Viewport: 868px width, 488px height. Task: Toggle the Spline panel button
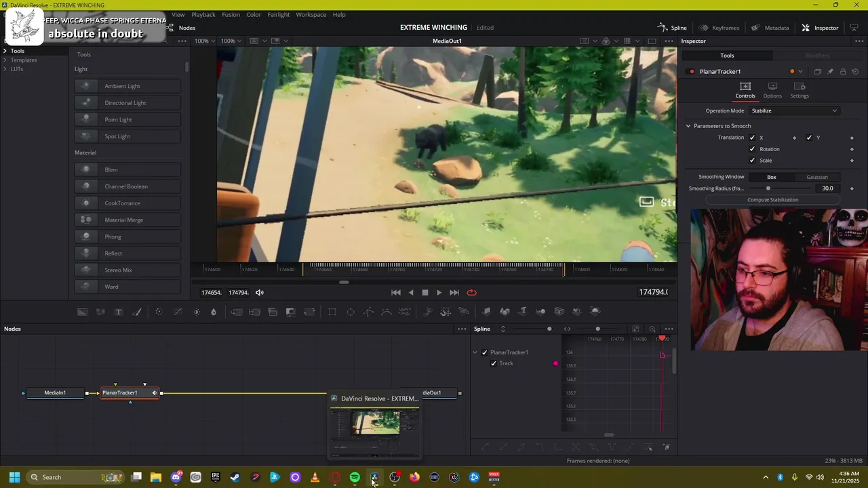point(672,28)
